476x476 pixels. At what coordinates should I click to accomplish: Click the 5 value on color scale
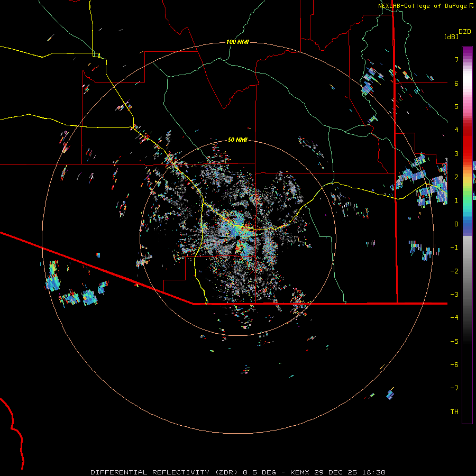click(456, 106)
